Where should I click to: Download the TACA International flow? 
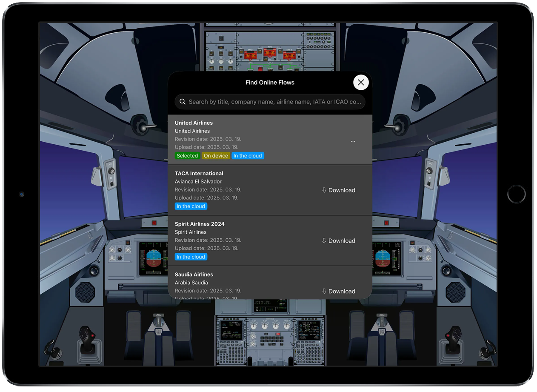[338, 190]
